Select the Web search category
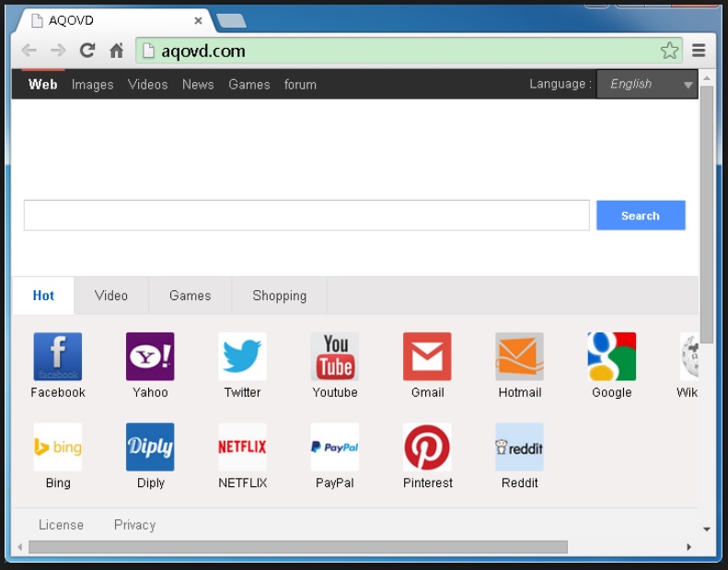 tap(42, 85)
